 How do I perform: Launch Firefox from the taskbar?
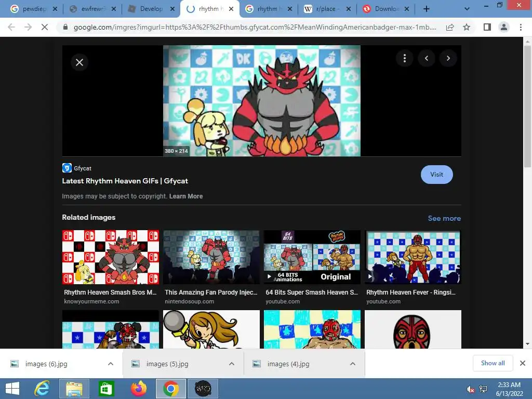tap(138, 389)
